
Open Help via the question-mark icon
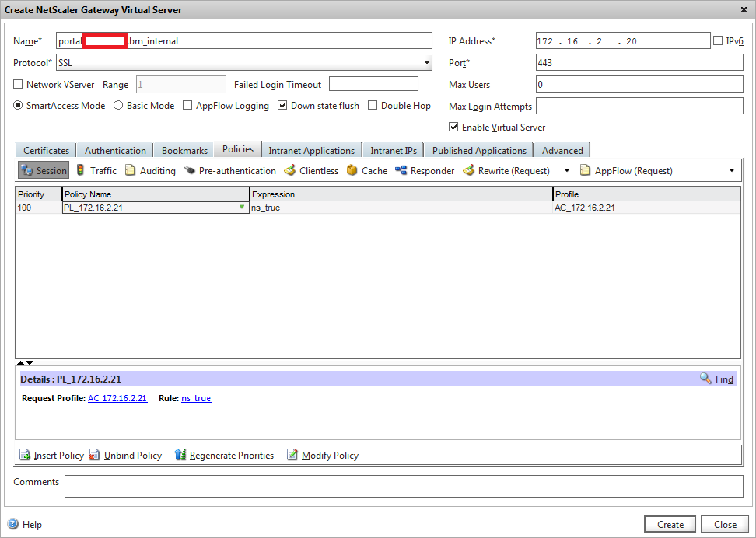tap(13, 524)
